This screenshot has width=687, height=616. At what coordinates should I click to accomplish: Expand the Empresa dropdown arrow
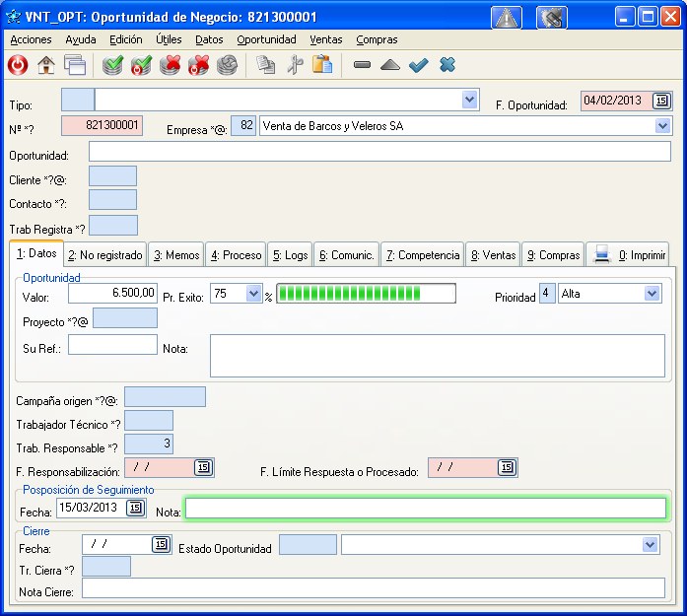[x=662, y=126]
